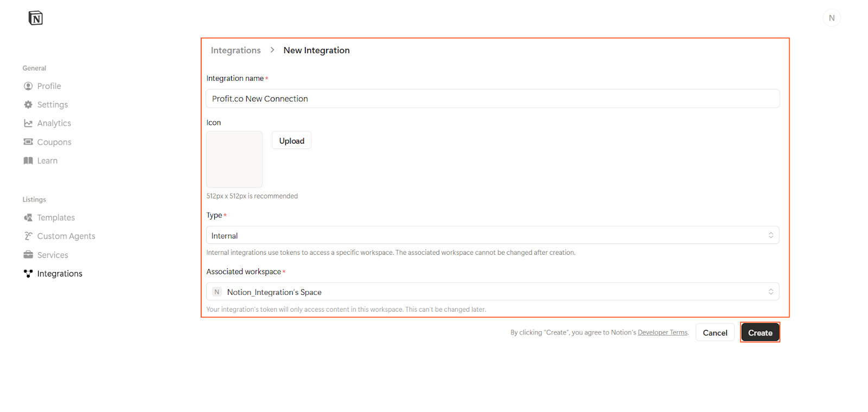Click the Associated workspace label
Screen dimensions: 868x412
coord(244,272)
